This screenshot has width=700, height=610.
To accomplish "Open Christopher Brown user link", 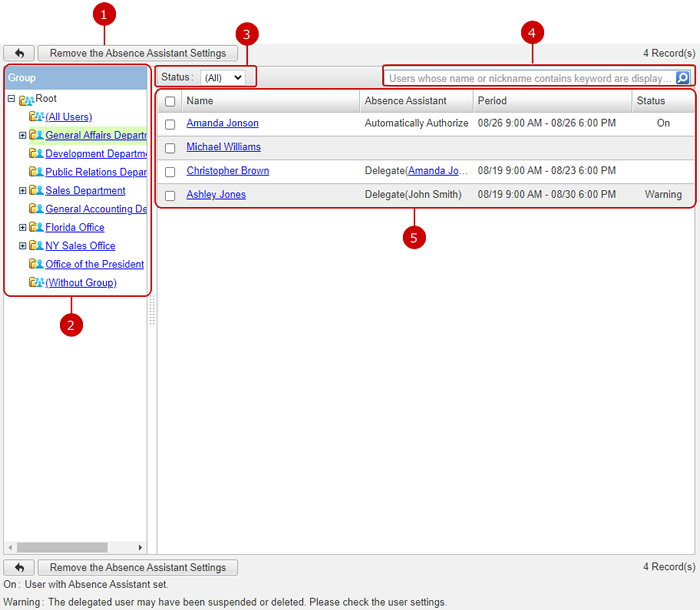I will [227, 171].
